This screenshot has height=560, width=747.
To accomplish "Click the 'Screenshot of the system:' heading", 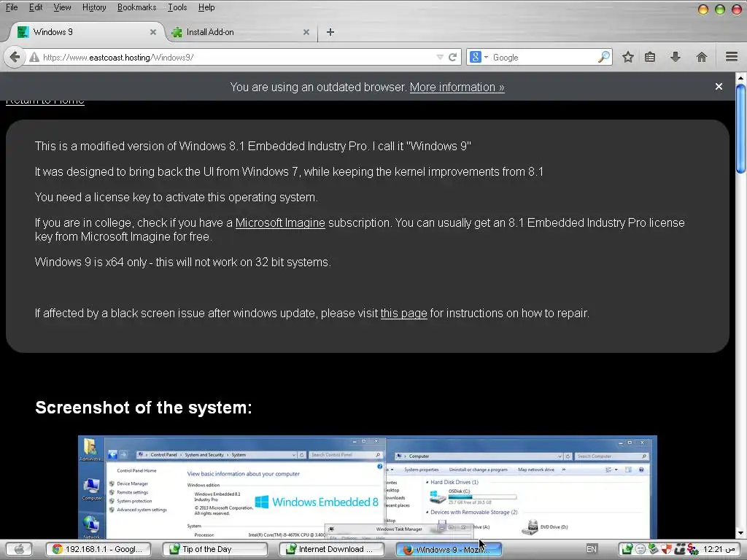I will pyautogui.click(x=144, y=408).
